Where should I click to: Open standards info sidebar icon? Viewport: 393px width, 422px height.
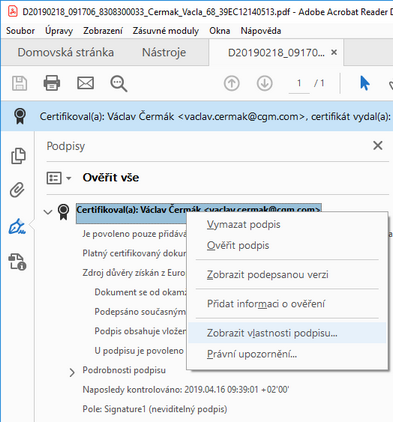point(17,262)
